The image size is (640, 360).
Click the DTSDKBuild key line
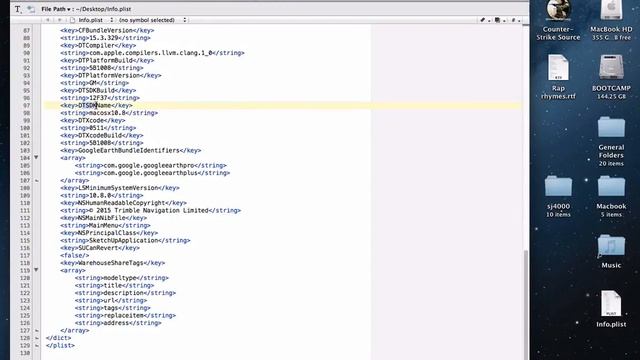tap(98, 91)
